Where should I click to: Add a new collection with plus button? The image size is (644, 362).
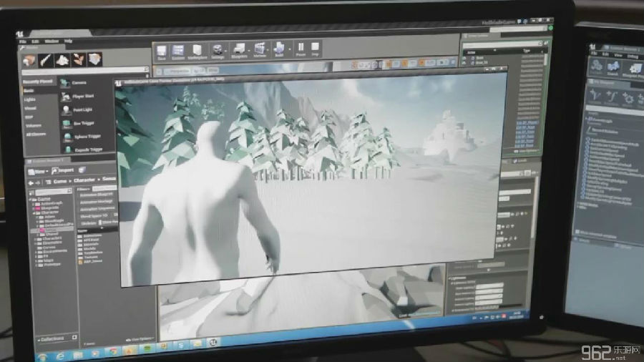[x=74, y=338]
